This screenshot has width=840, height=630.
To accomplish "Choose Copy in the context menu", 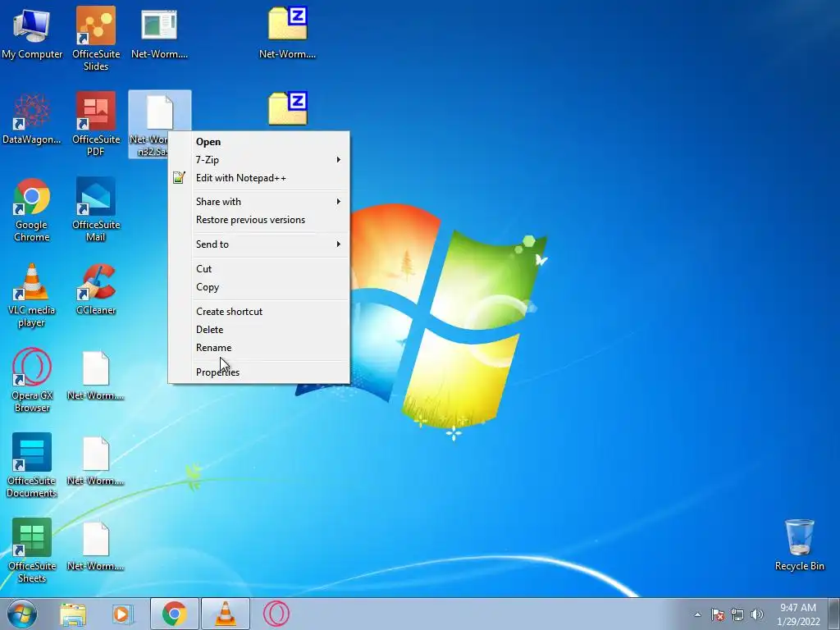I will pos(258,287).
